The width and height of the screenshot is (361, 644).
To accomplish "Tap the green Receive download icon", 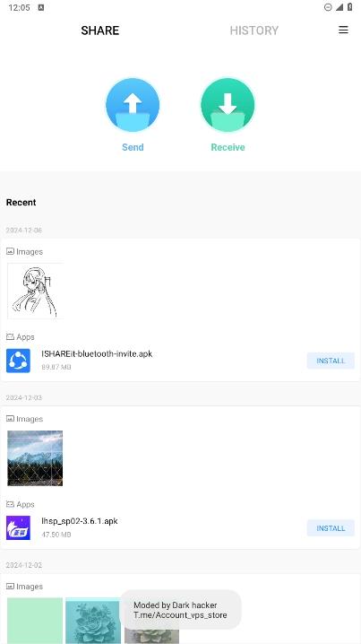I will pyautogui.click(x=228, y=105).
